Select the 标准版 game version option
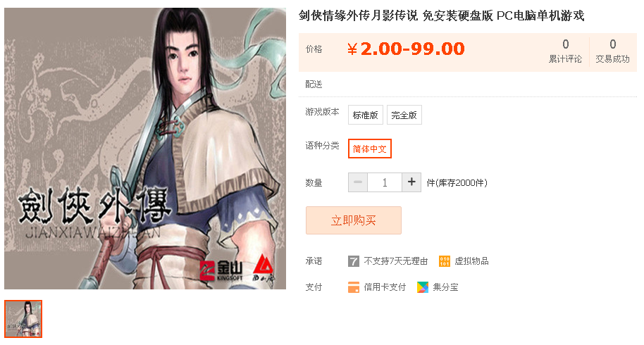 coord(366,115)
